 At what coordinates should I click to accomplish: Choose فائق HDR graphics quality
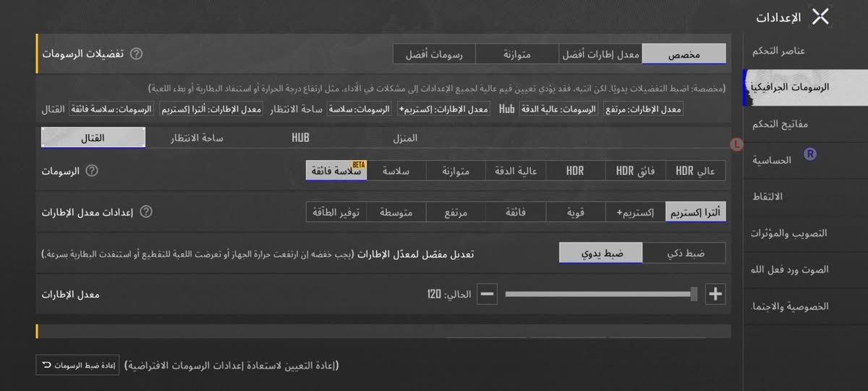point(635,171)
